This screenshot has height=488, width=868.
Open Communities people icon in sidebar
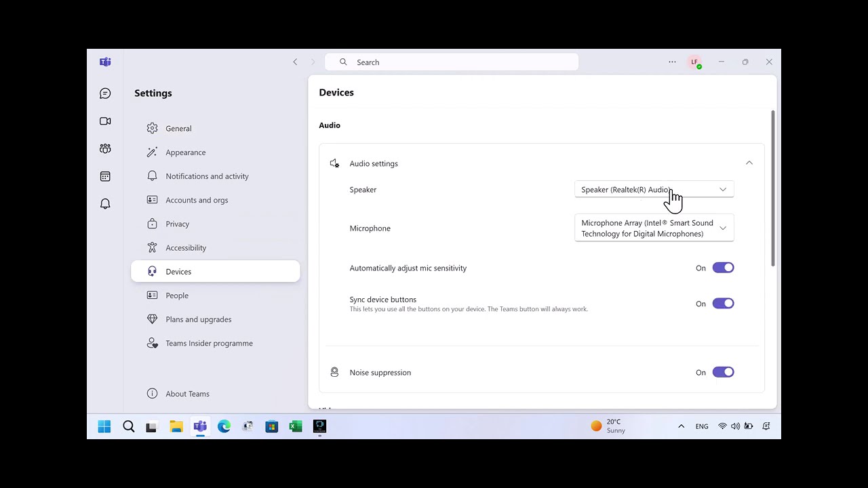click(105, 148)
